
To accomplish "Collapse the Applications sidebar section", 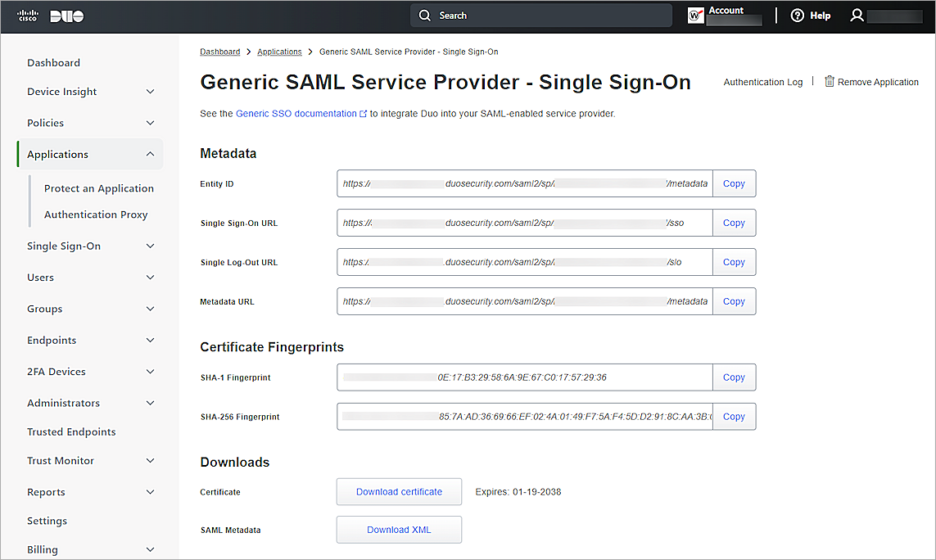I will 150,154.
